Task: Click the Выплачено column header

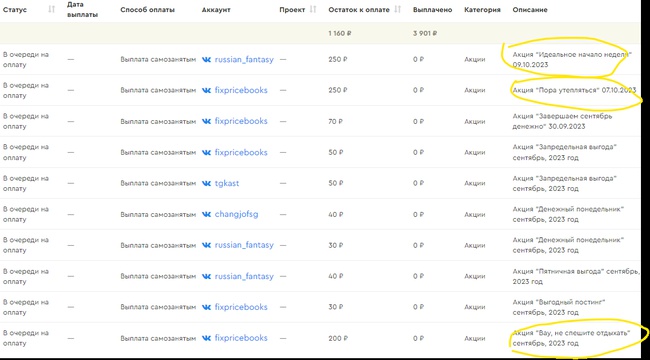Action: tap(432, 10)
